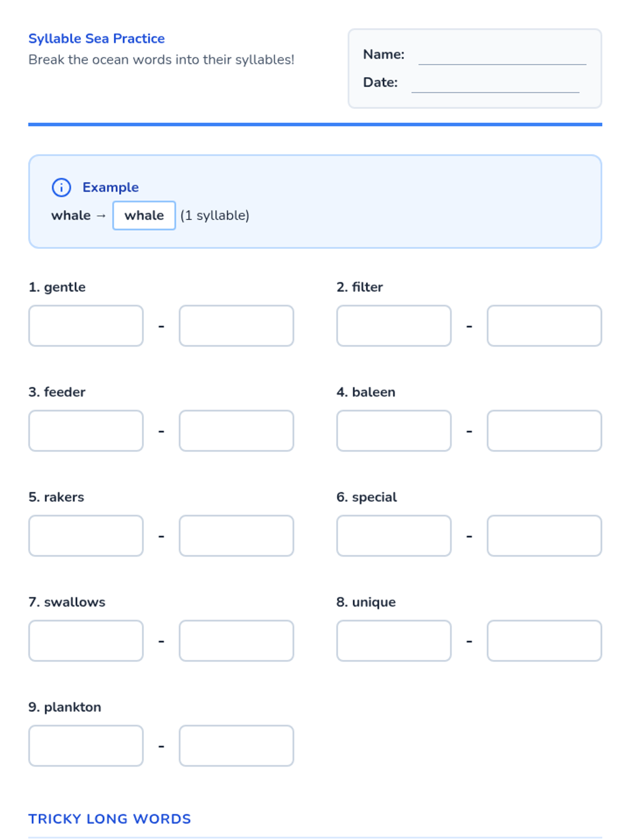Viewport: 630px width, 840px height.
Task: Focus the first syllable box for plankton
Action: pyautogui.click(x=86, y=745)
